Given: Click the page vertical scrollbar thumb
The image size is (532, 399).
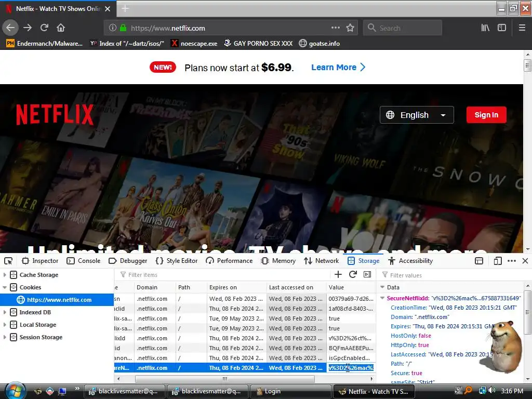Looking at the screenshot, I should [x=527, y=65].
